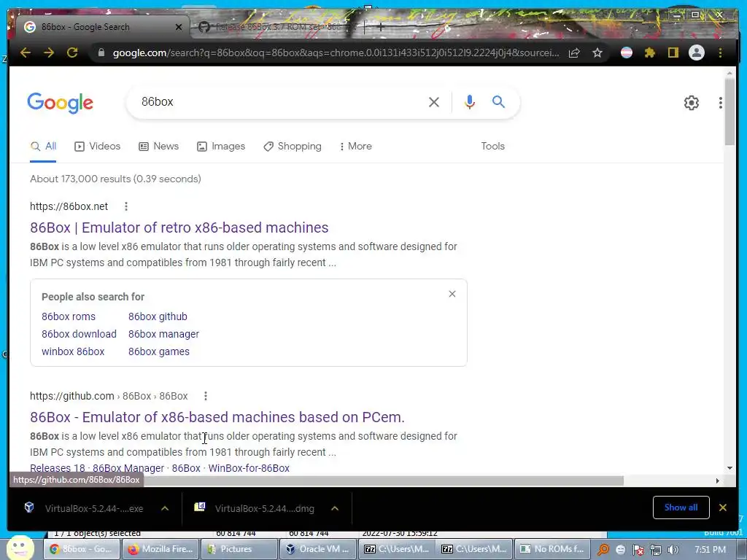The width and height of the screenshot is (747, 560).
Task: Open search Tools
Action: [492, 146]
